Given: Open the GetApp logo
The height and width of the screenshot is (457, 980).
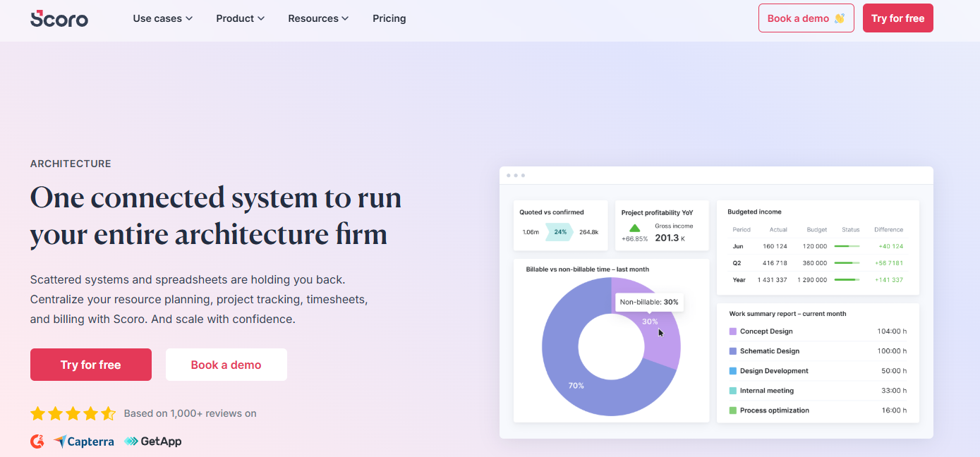Looking at the screenshot, I should pyautogui.click(x=152, y=441).
